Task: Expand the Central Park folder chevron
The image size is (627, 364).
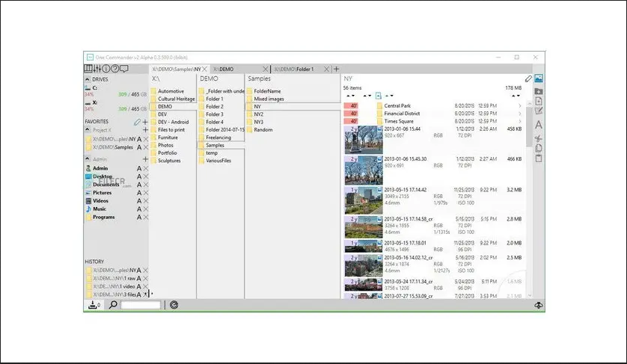Action: pos(519,106)
